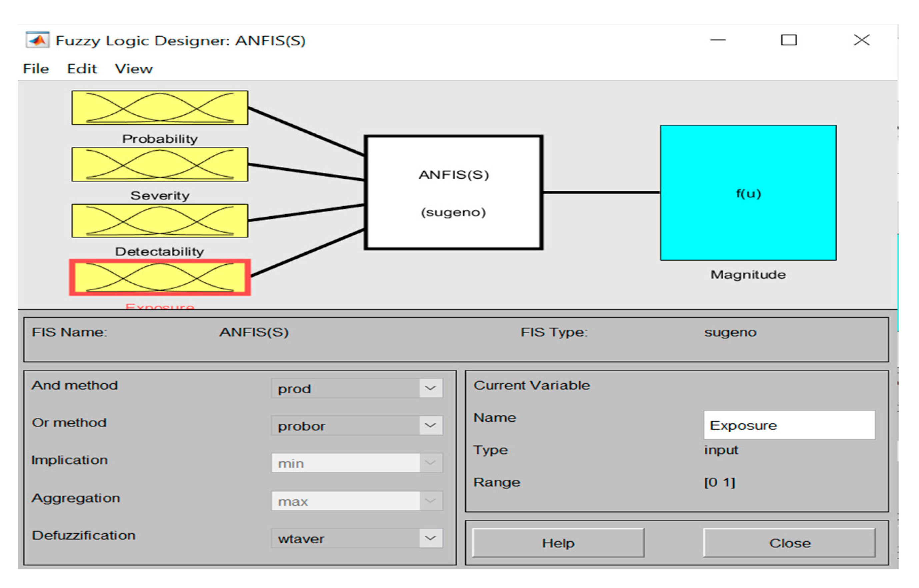This screenshot has width=919, height=588.
Task: Select the Probability input variable box
Action: click(x=160, y=108)
